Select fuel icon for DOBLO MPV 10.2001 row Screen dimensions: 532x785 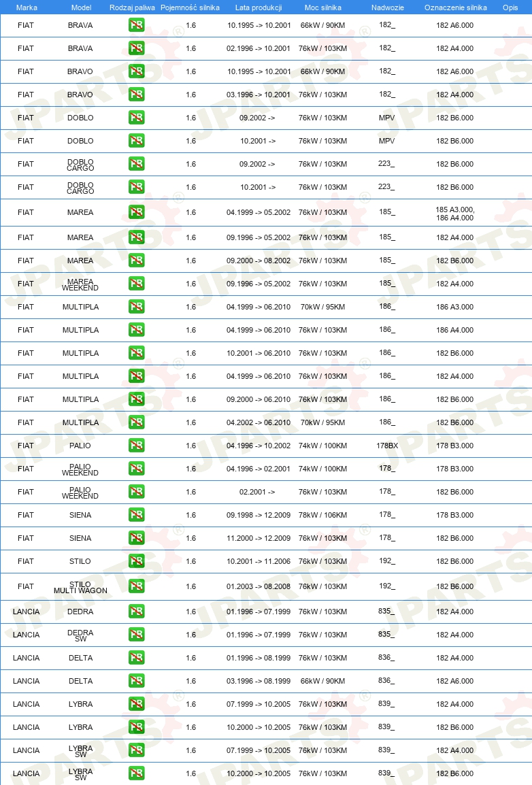(136, 141)
